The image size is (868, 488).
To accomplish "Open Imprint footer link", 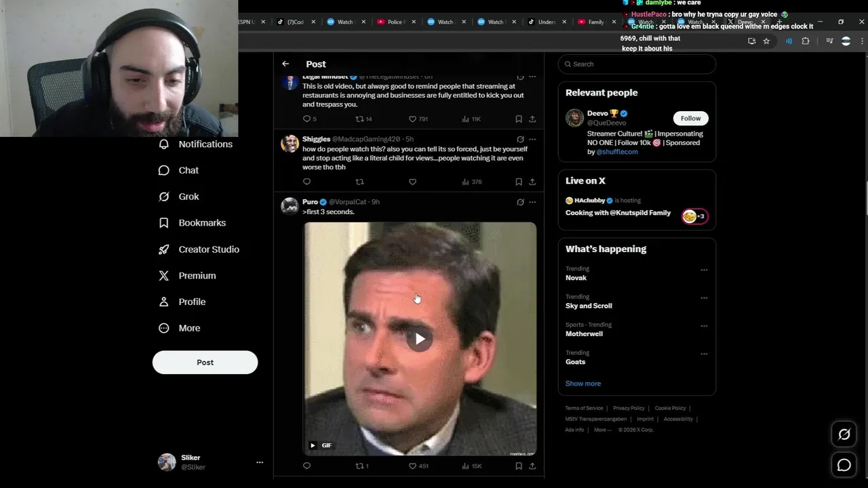I will [x=645, y=419].
